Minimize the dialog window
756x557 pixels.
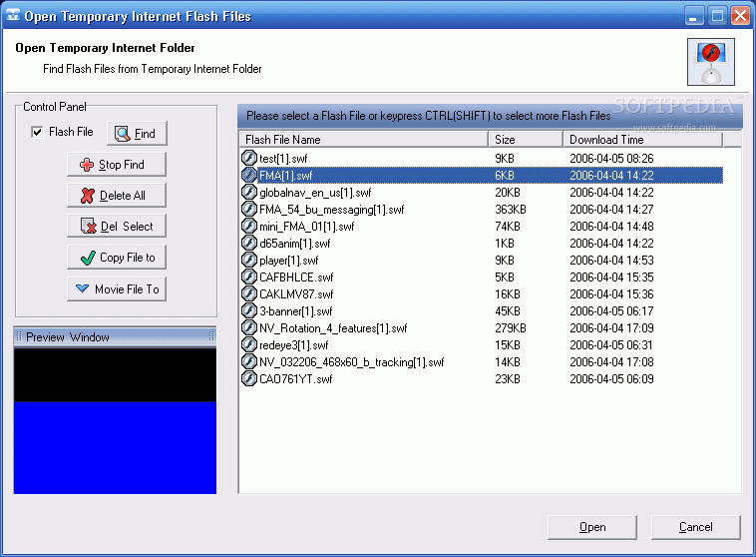(693, 16)
